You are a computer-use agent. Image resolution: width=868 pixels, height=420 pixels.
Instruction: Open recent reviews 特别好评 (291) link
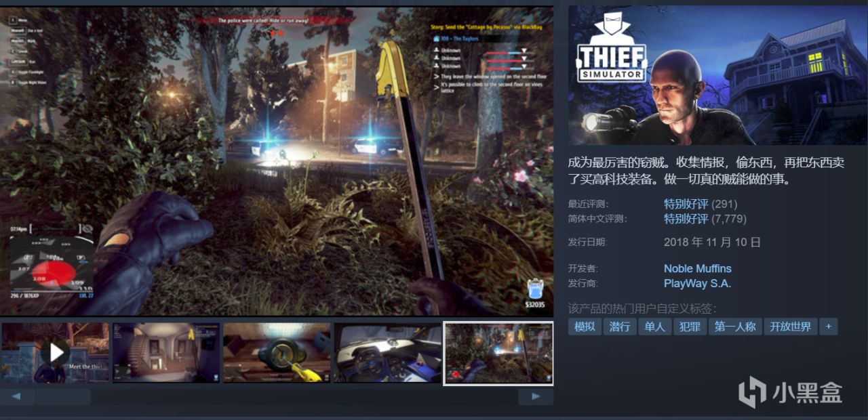[x=701, y=203]
